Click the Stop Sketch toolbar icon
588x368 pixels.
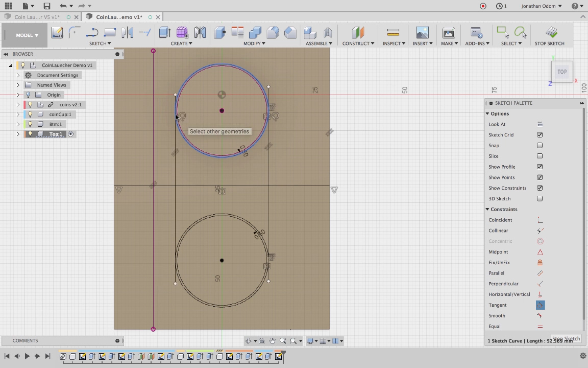tap(551, 33)
